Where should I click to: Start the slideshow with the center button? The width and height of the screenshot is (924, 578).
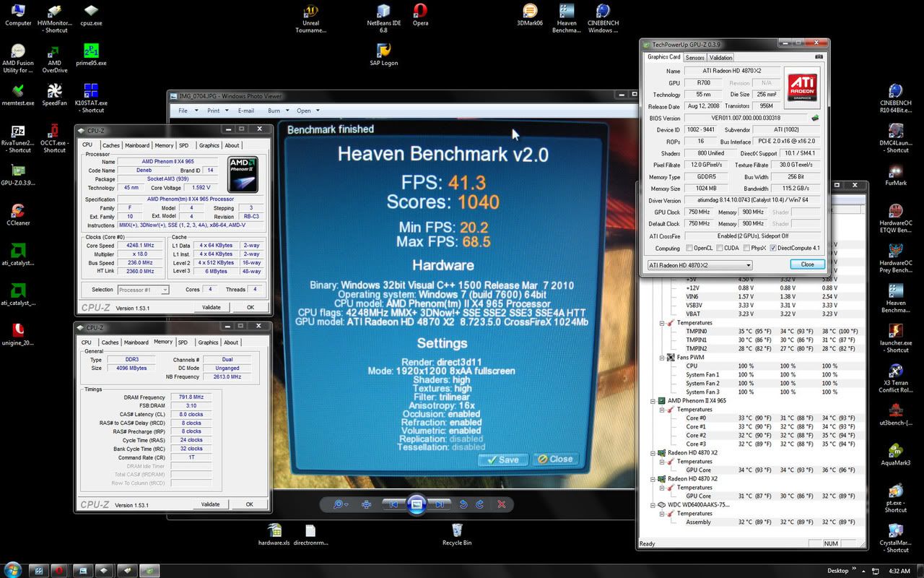(x=416, y=504)
